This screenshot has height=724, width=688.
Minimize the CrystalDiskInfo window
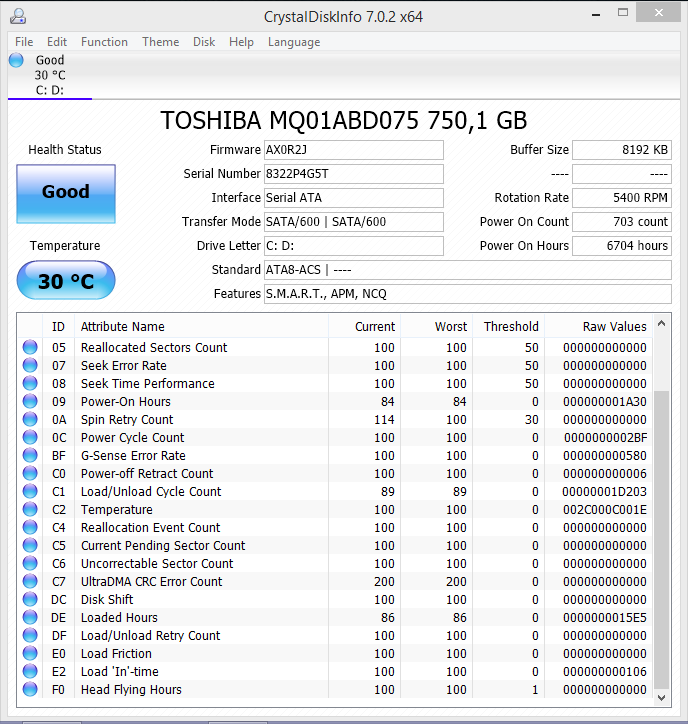[596, 14]
